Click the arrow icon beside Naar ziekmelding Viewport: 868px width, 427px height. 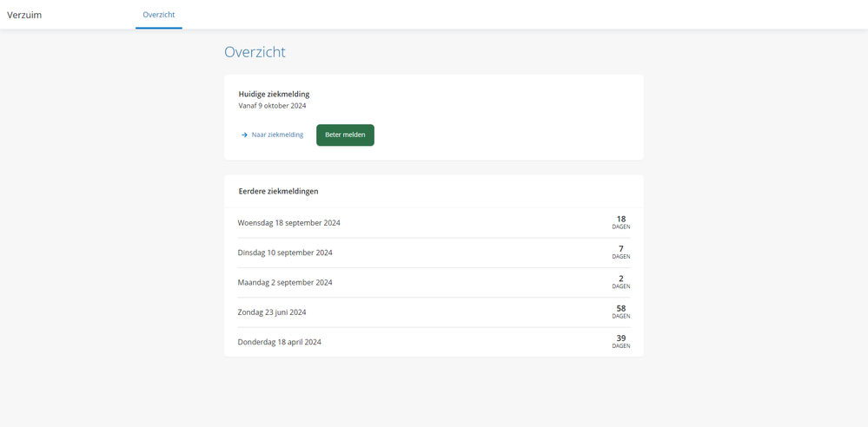[x=245, y=135]
